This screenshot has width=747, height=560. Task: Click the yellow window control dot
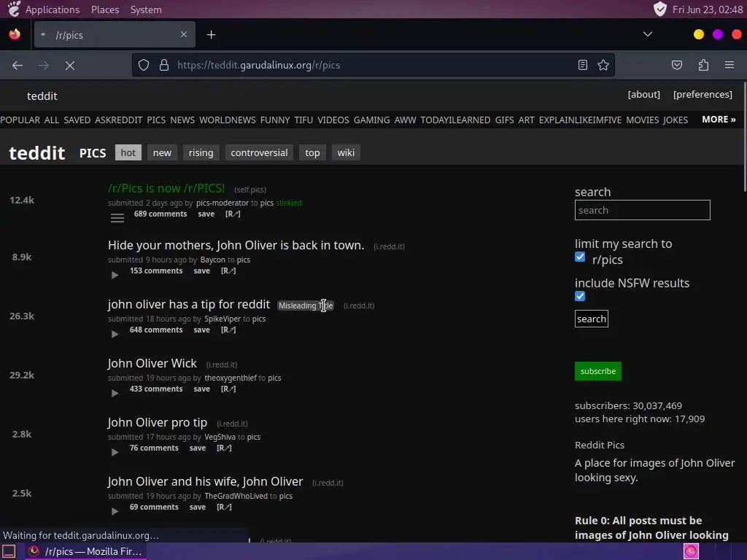(x=698, y=34)
